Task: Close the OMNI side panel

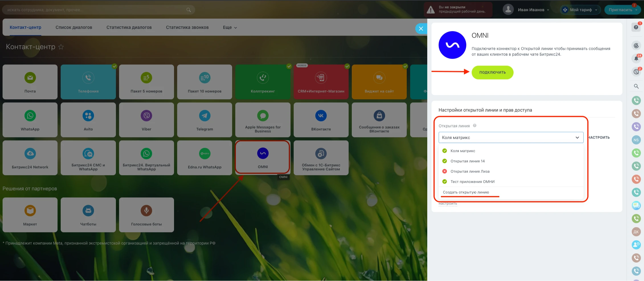Action: click(421, 29)
